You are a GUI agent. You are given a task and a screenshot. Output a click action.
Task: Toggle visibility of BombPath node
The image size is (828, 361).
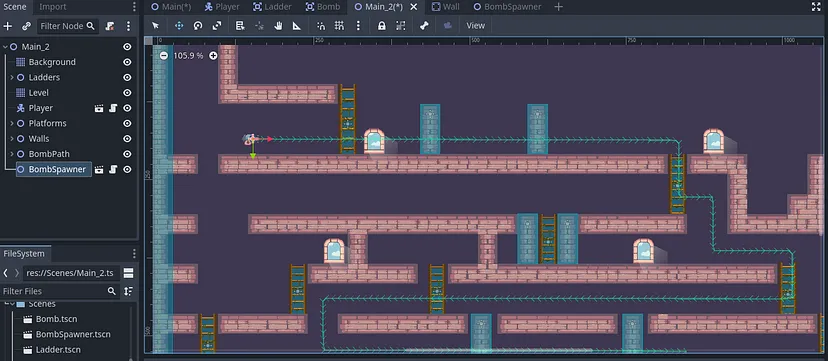[x=127, y=154]
